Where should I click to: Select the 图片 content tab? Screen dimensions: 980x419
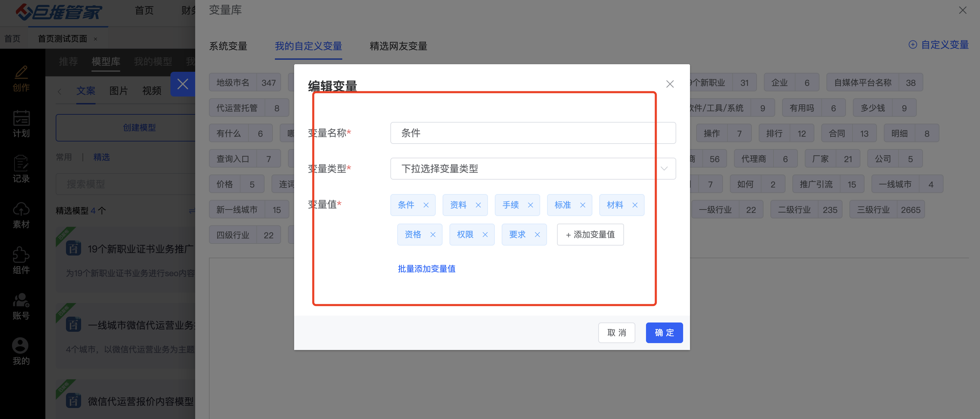(119, 91)
